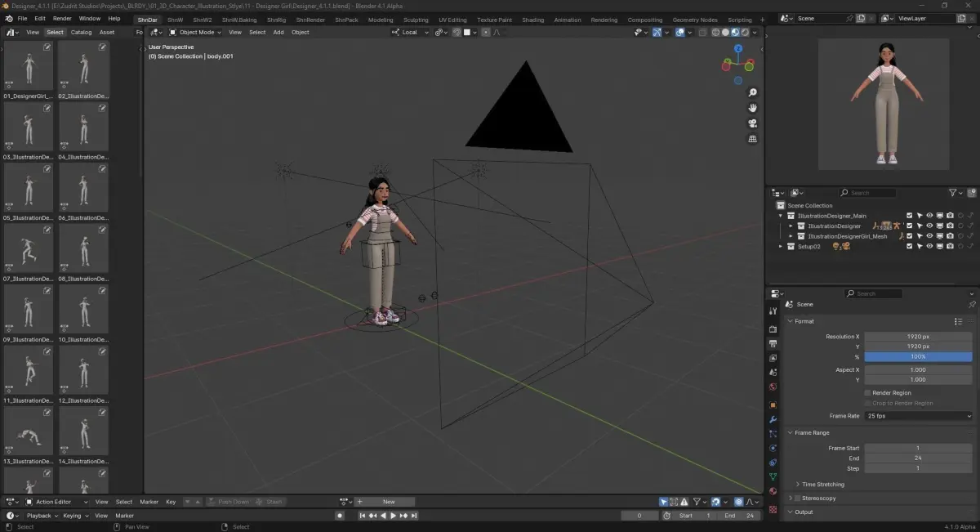Open Catalog menu in the asset browser

81,32
